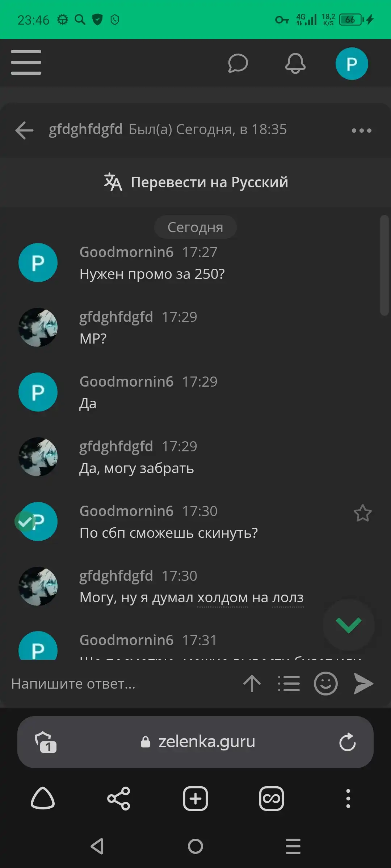The image size is (391, 868).
Task: Open browser three-dot menu at bottom
Action: coord(348,799)
